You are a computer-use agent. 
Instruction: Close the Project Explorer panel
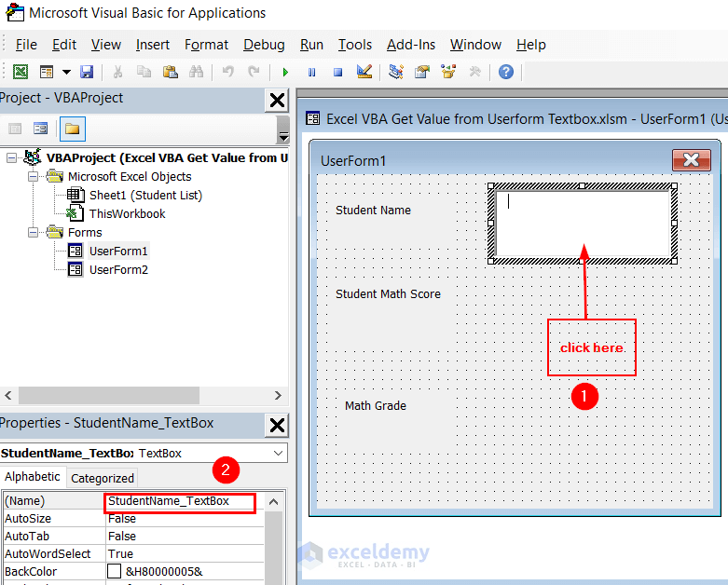(x=277, y=100)
